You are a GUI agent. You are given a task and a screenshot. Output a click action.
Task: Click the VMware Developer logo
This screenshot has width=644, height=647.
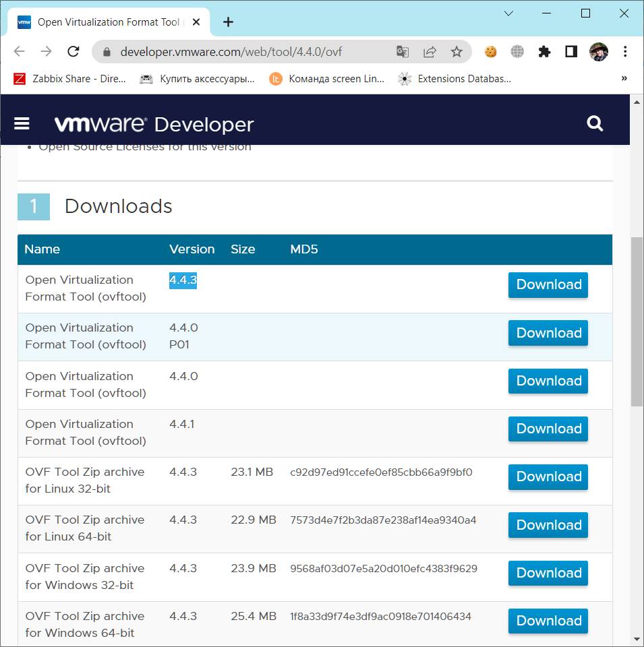pyautogui.click(x=154, y=124)
